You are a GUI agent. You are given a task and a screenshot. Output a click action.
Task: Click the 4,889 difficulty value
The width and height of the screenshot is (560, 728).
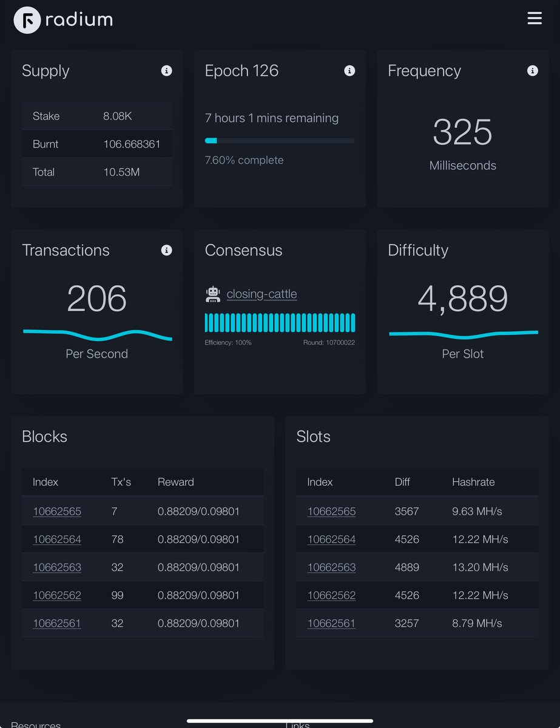463,299
